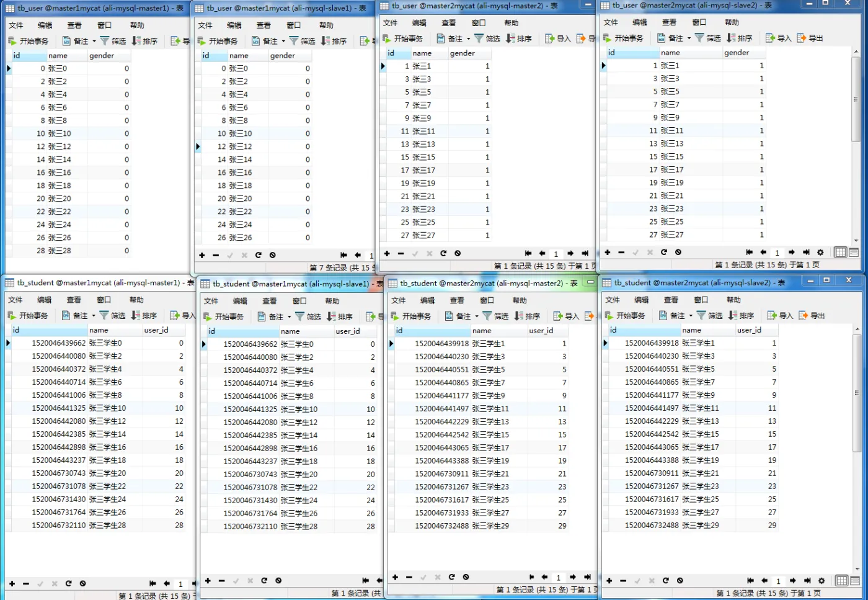The height and width of the screenshot is (600, 868).
Task: Refresh data in tb_user ali-mysql-slave2 window
Action: [663, 253]
